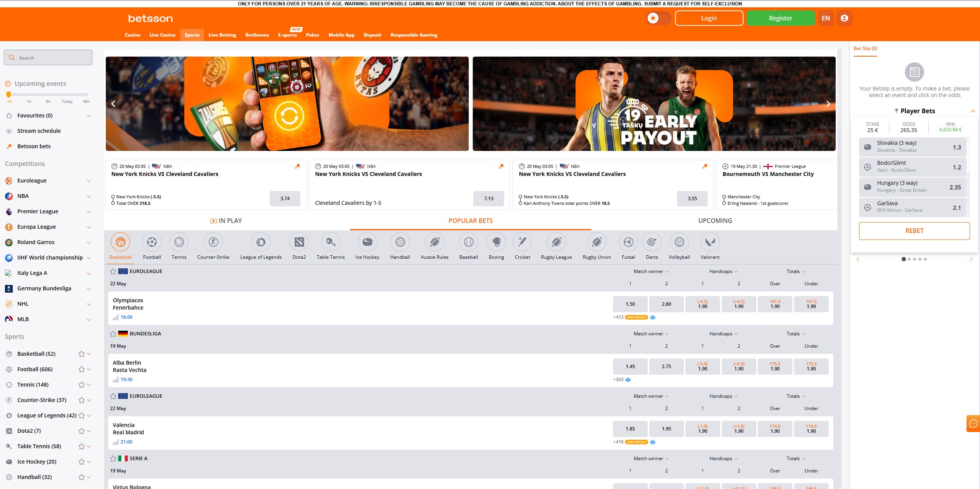Toggle the light/dark theme switch

(659, 18)
